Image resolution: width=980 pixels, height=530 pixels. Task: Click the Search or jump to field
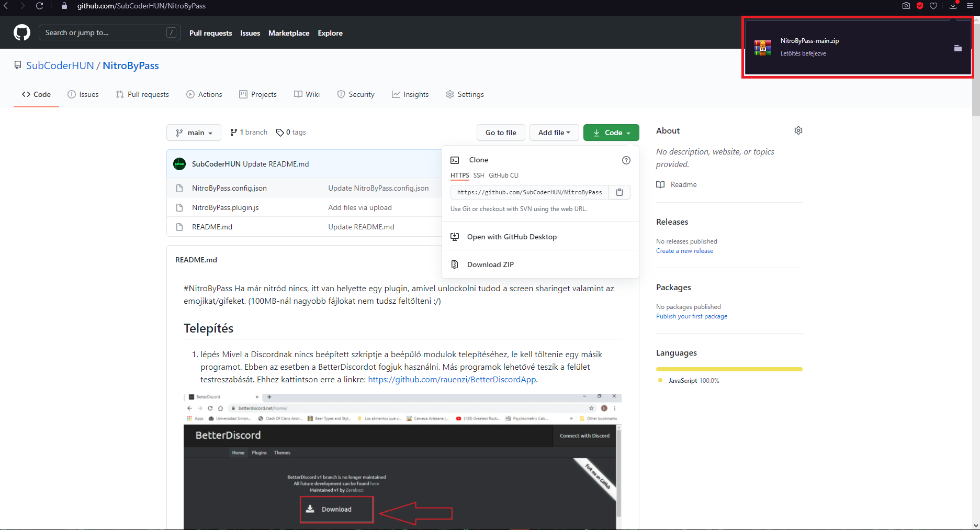tap(110, 32)
